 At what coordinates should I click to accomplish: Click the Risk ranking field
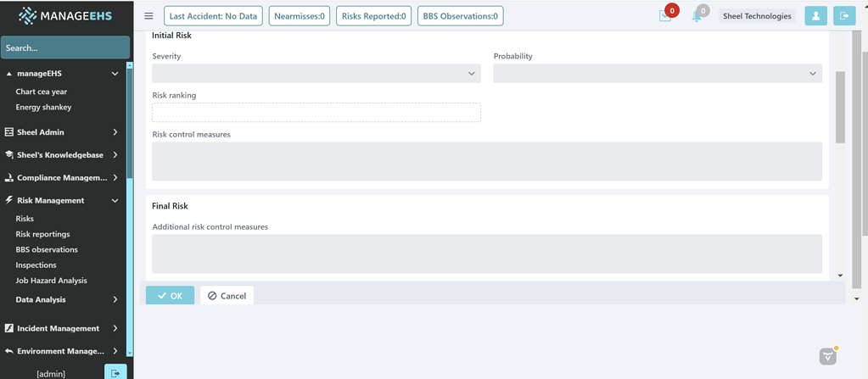[x=316, y=112]
